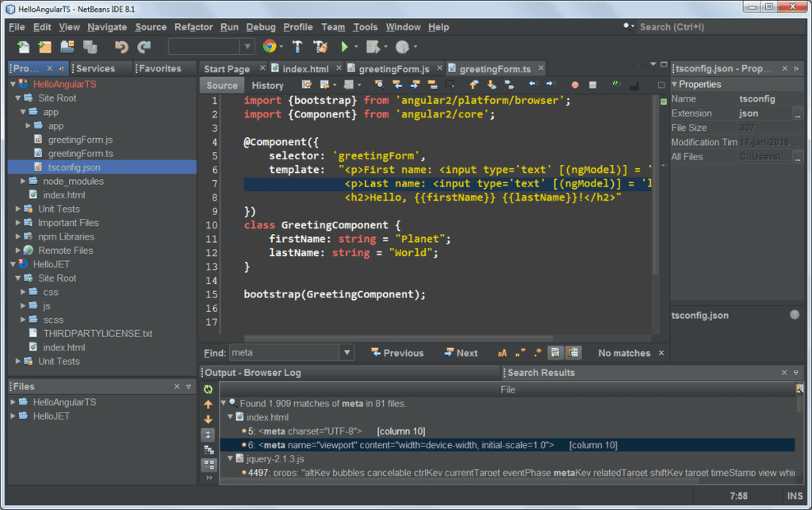The image size is (812, 510).
Task: Toggle Match Case in the Find bar
Action: pyautogui.click(x=500, y=352)
